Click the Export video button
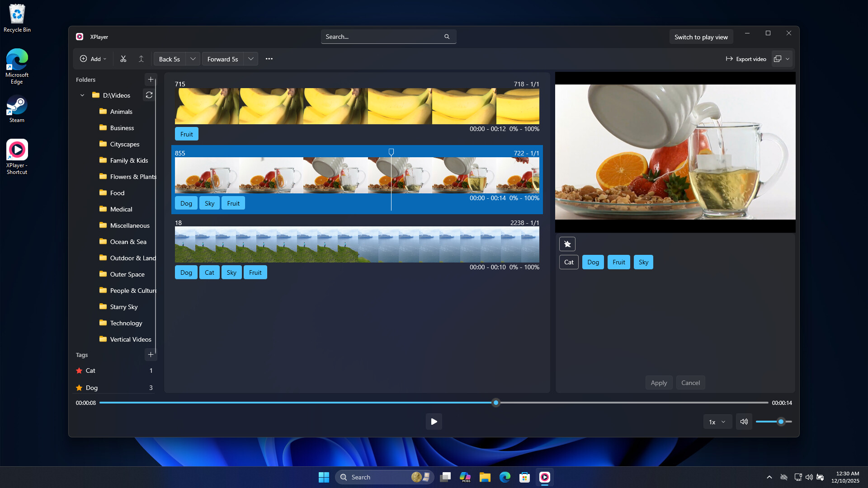Viewport: 868px width, 488px height. 745,59
